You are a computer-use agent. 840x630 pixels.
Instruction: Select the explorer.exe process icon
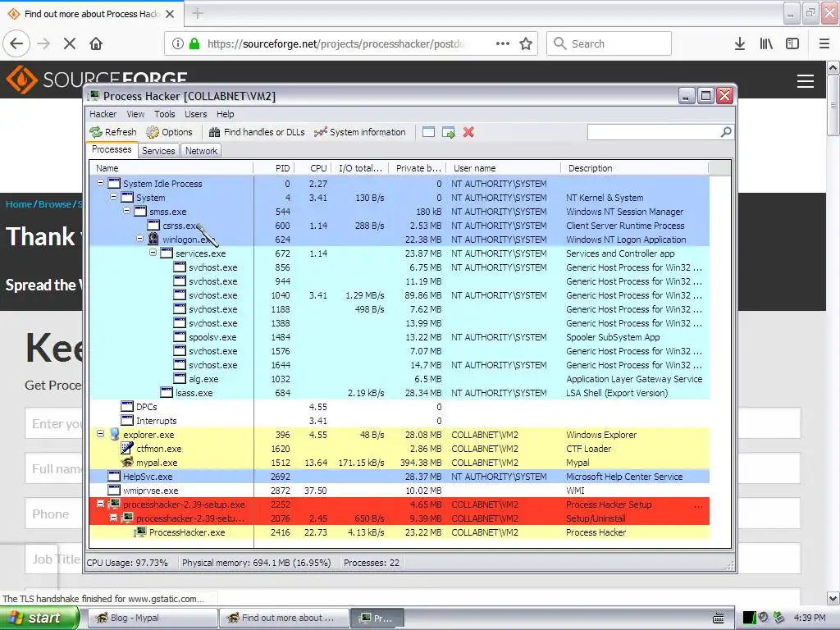[114, 435]
